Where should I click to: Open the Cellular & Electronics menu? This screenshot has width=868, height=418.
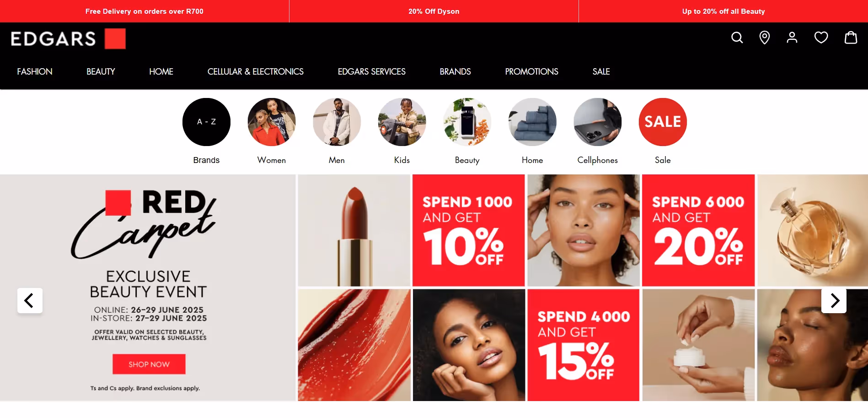(255, 71)
